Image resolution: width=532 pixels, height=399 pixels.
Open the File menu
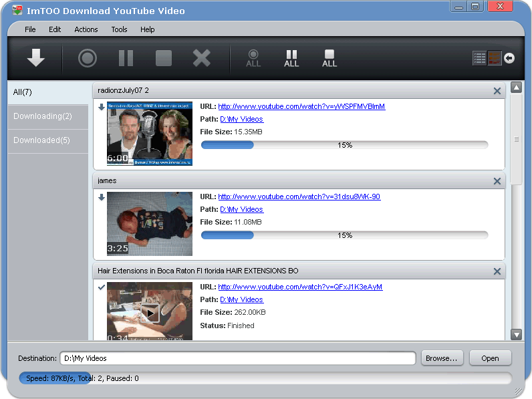(x=30, y=29)
